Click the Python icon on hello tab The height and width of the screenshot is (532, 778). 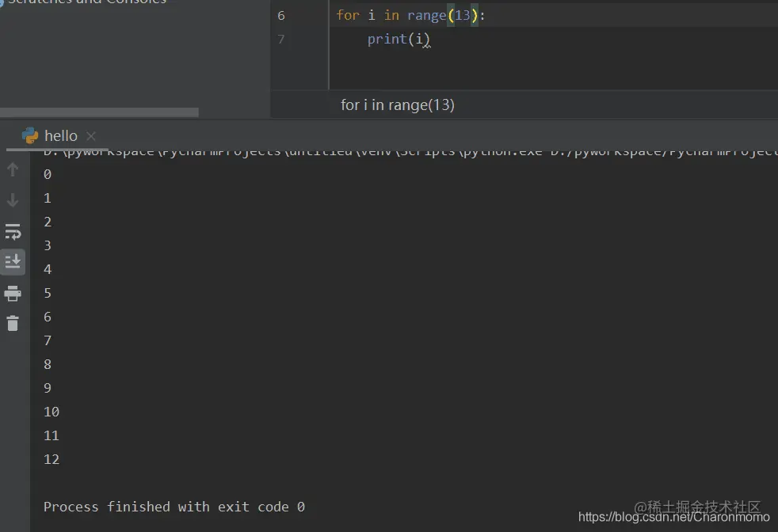[x=30, y=135]
